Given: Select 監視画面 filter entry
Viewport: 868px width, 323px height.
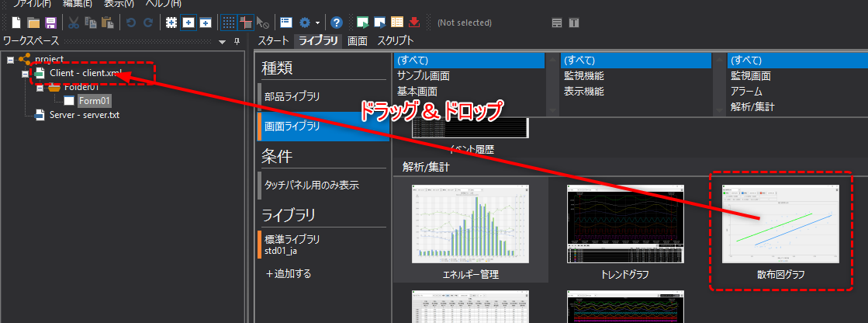Looking at the screenshot, I should (751, 76).
